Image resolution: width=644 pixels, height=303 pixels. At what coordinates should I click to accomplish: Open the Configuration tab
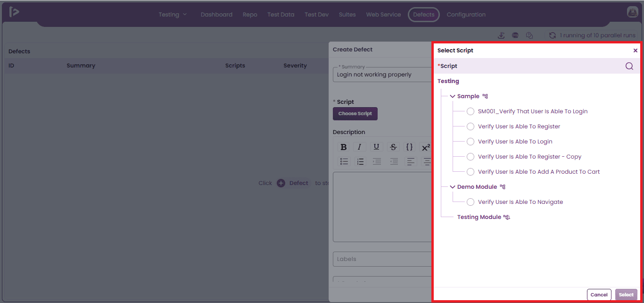pyautogui.click(x=466, y=15)
